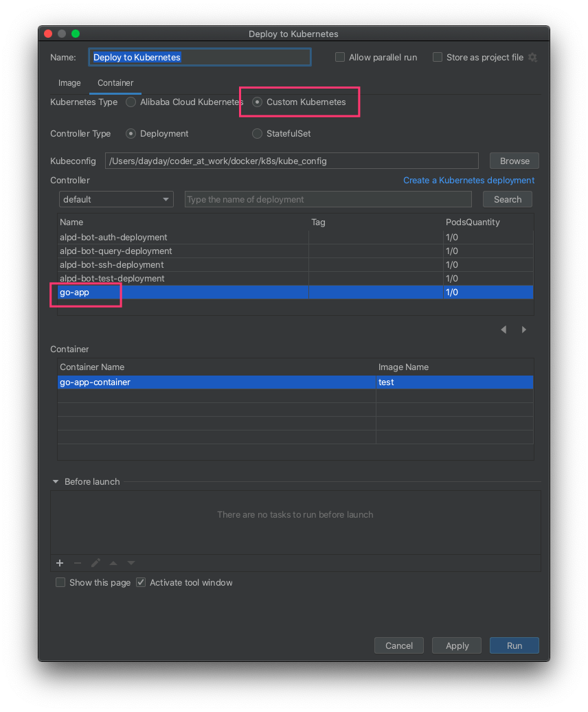Click the deployment name search field
Viewport: 588px width, 712px height.
click(328, 200)
